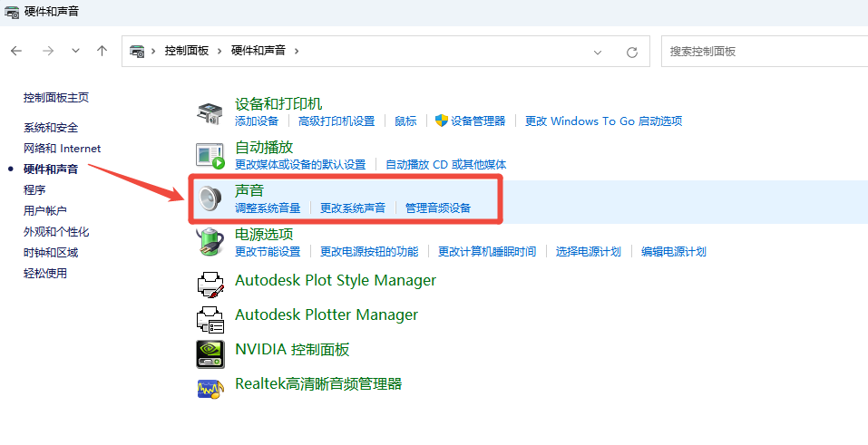Click the Autodesk Plotter Manager icon
Viewport: 868px width, 445px height.
(x=210, y=319)
